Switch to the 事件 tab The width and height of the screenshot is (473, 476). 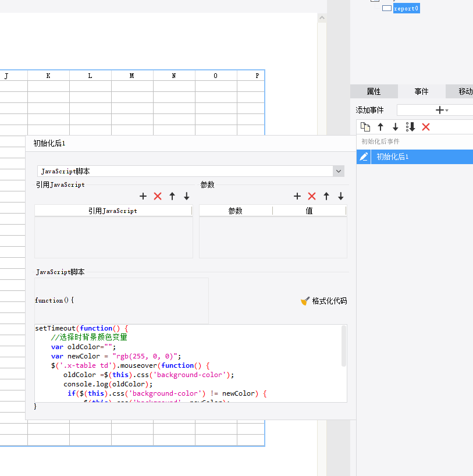(x=421, y=91)
